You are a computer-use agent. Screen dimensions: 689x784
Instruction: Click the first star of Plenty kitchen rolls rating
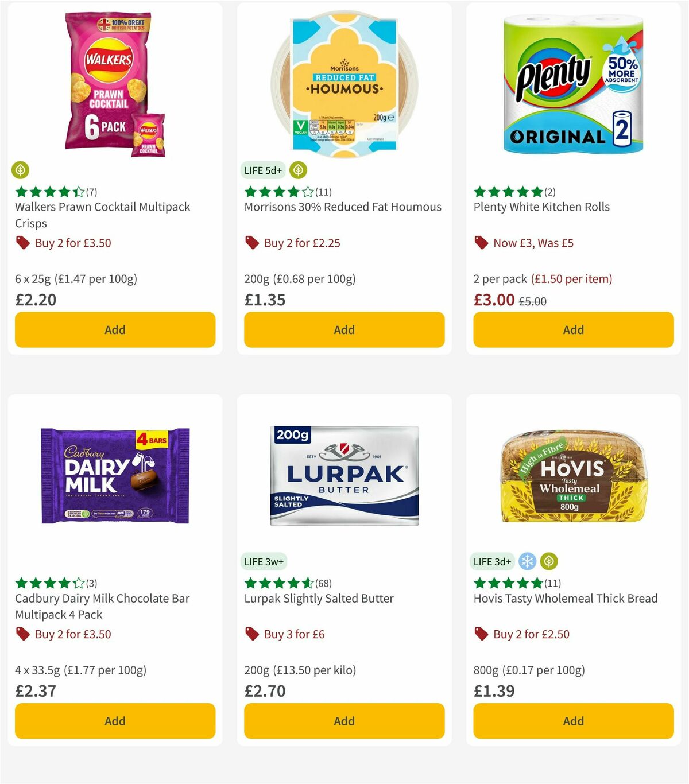pos(479,192)
